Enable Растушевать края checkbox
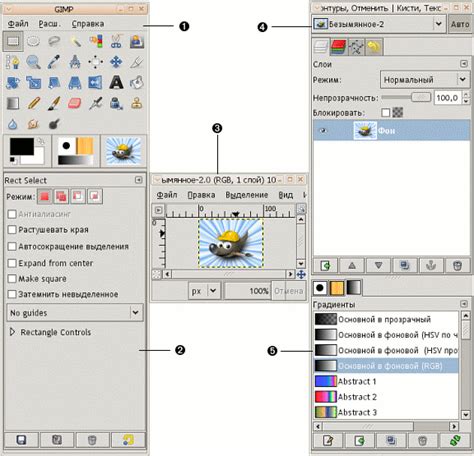The image size is (474, 456). [12, 230]
